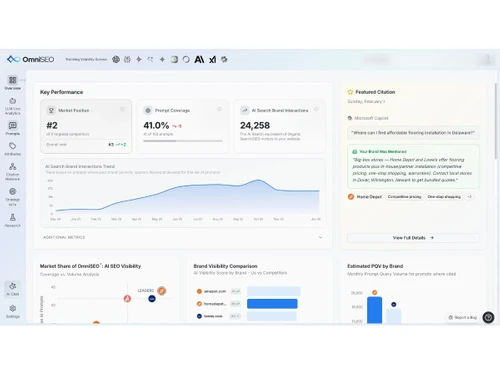Screen dimensions: 500x375
Task: Click the 41.0% coverage value
Action: pos(156,125)
